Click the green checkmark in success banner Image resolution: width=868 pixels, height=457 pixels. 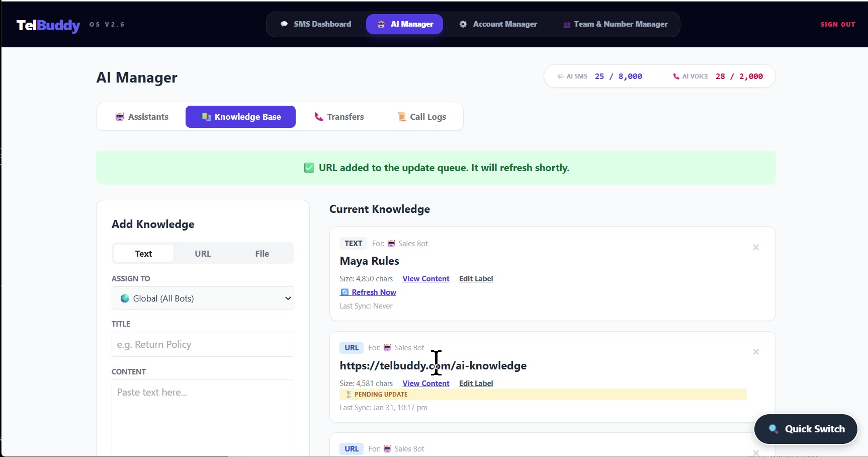[x=309, y=168]
